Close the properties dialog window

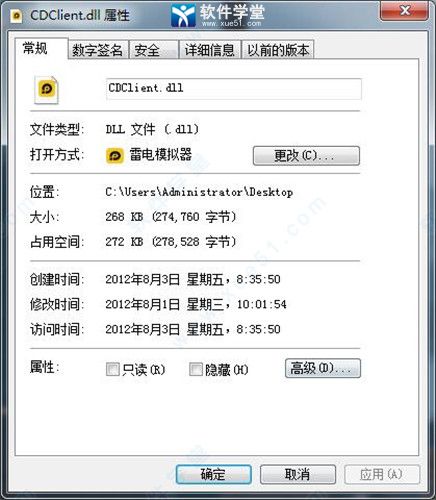click(404, 11)
